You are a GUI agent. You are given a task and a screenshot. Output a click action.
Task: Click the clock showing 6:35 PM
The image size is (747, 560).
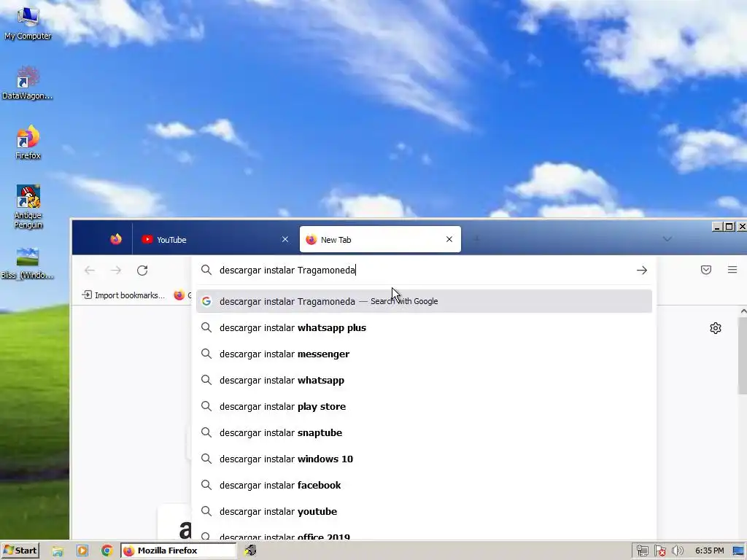[709, 551]
